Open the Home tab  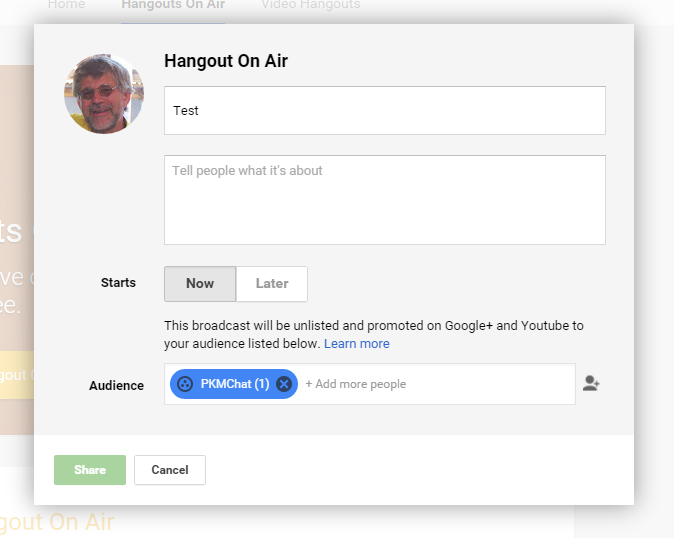[x=67, y=6]
